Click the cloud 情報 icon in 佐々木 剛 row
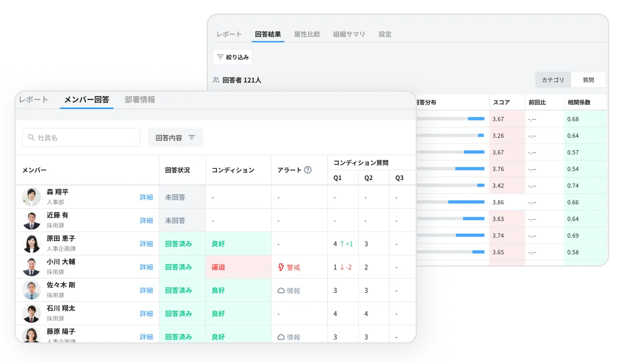The height and width of the screenshot is (362, 644). coord(281,291)
